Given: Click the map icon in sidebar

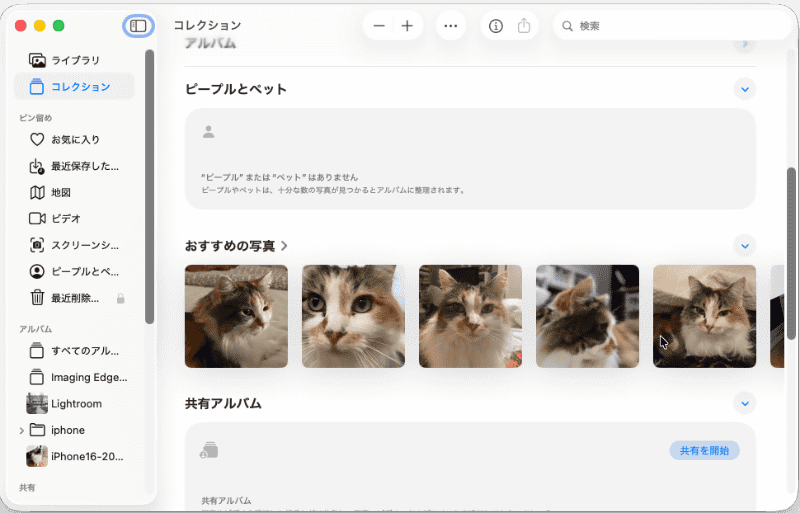Looking at the screenshot, I should 37,192.
